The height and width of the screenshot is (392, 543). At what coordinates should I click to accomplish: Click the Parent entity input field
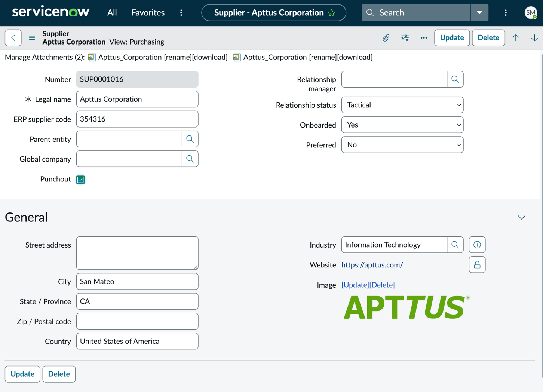click(129, 139)
